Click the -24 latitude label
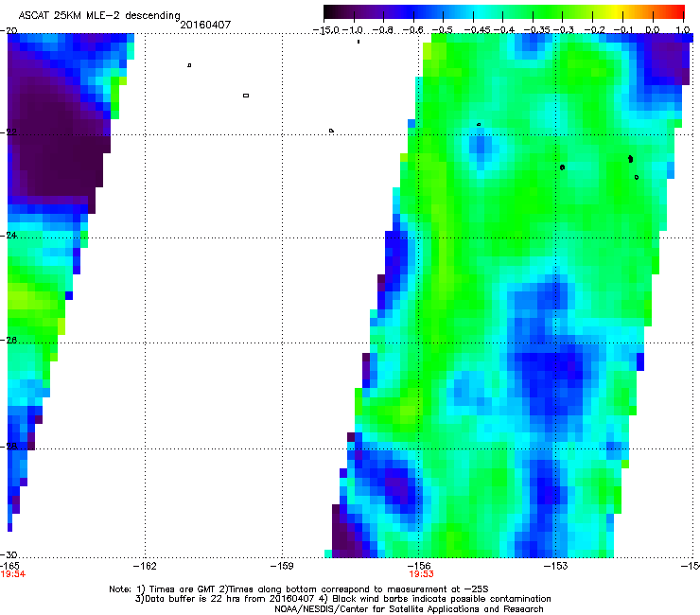The image size is (700, 615). click(x=9, y=236)
